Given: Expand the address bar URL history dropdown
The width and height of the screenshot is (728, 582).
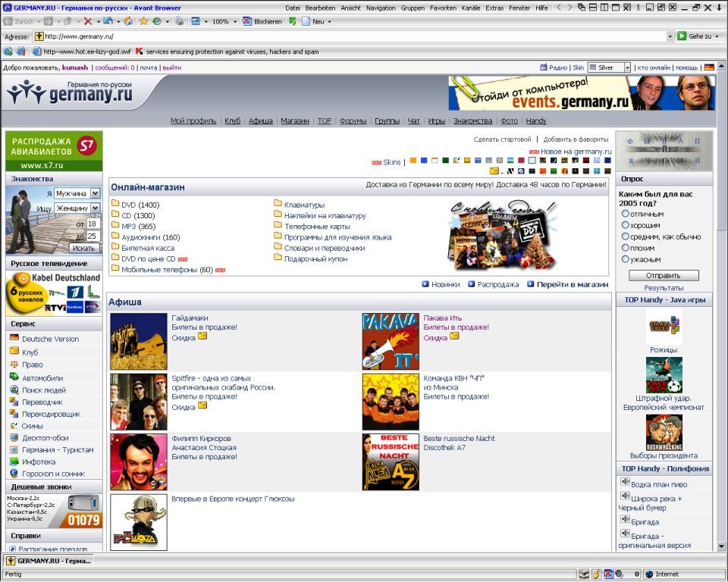Looking at the screenshot, I should point(670,36).
